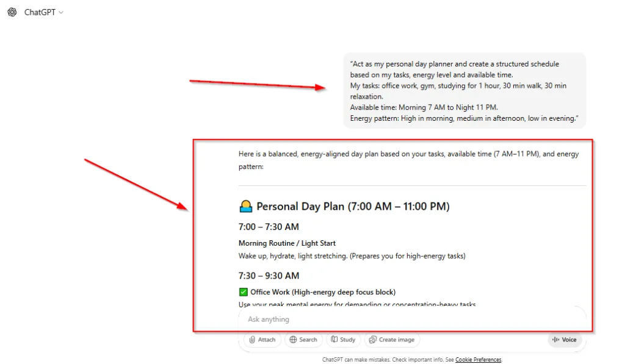Click the ChatGPT can make mistakes disclaimer
Viewport: 625px width, 364px height.
click(x=387, y=360)
